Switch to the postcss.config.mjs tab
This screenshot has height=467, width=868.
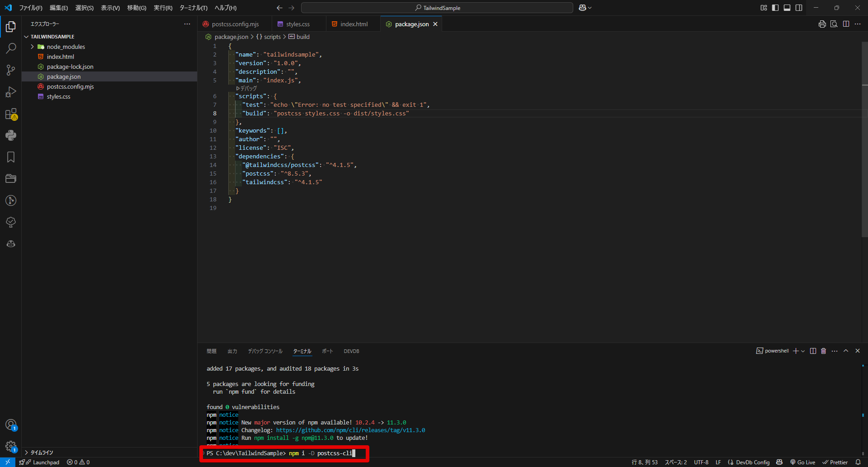pos(235,24)
